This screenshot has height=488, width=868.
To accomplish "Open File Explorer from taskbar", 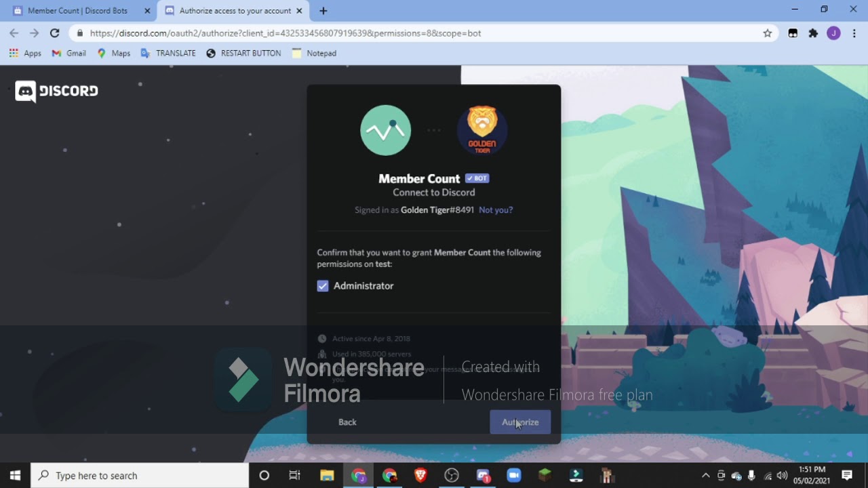I will (327, 476).
